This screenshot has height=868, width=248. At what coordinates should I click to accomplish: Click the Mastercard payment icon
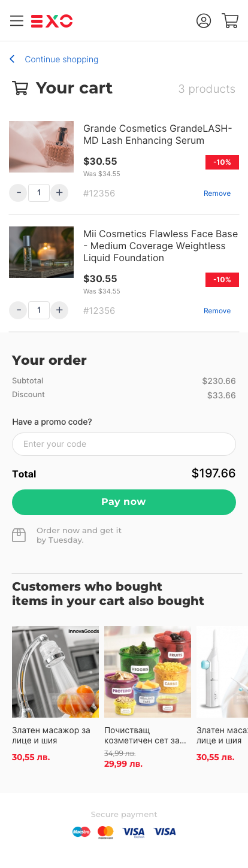(105, 831)
